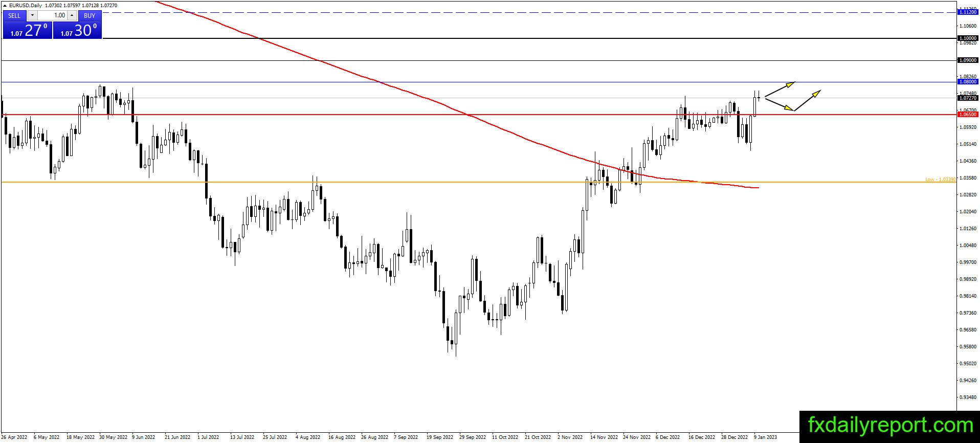The image size is (980, 443).
Task: Select the 1.11200 price level label
Action: point(968,12)
